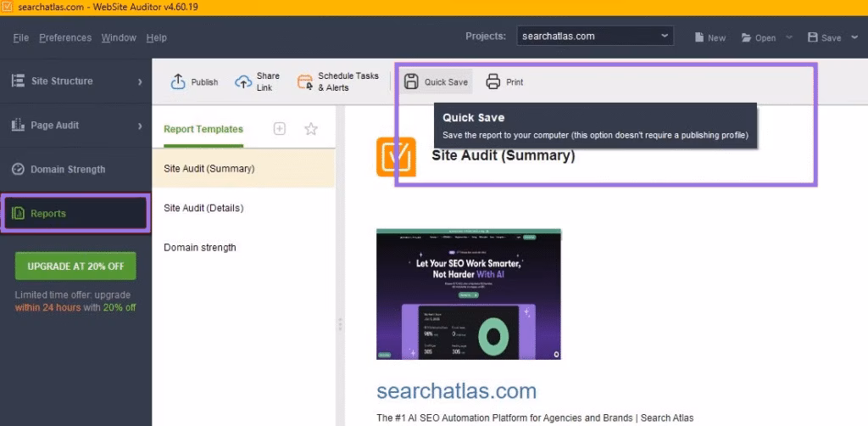Open Schedule Tasks & Alerts

(305, 82)
